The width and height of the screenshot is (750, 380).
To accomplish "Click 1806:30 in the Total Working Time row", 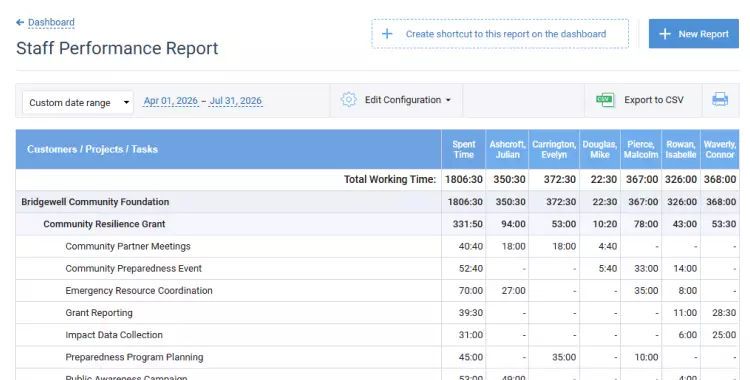I will point(463,179).
